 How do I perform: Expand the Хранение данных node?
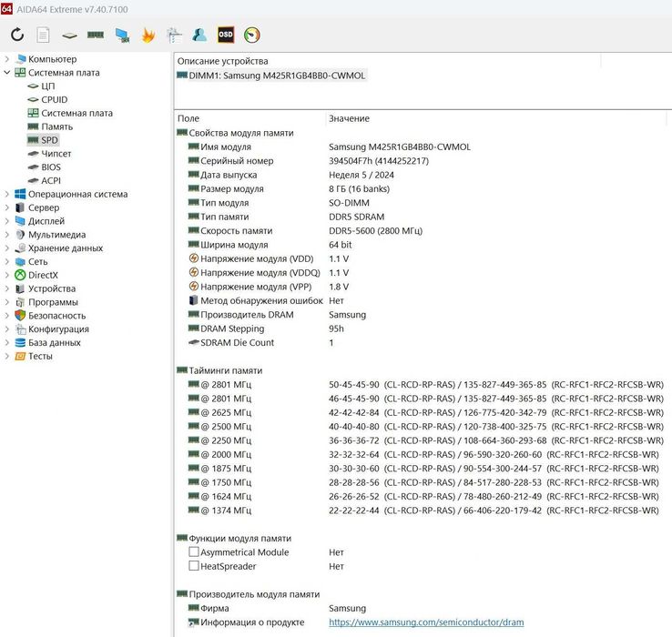(7, 248)
